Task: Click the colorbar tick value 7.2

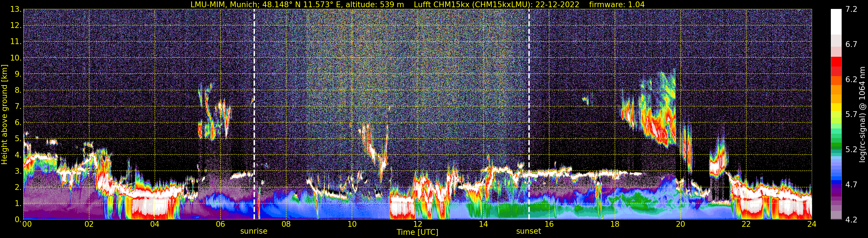Action: (x=852, y=10)
